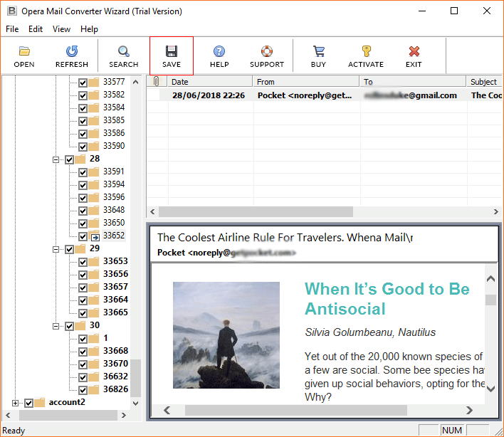Viewport: 504px width, 437px height.
Task: Sort by the Date column header
Action: tap(210, 82)
